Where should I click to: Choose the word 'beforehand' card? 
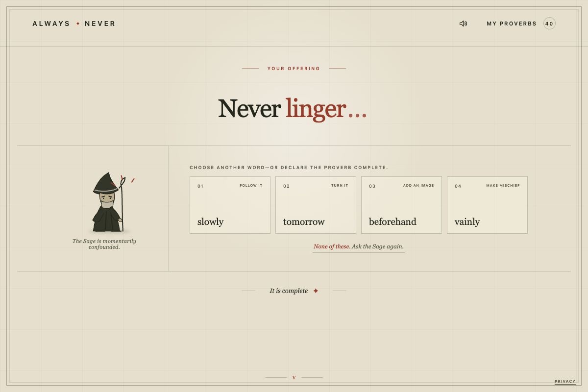coord(401,205)
